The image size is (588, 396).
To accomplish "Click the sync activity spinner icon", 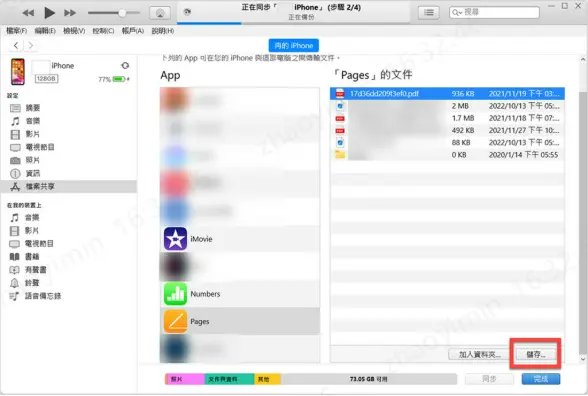I will [x=188, y=12].
